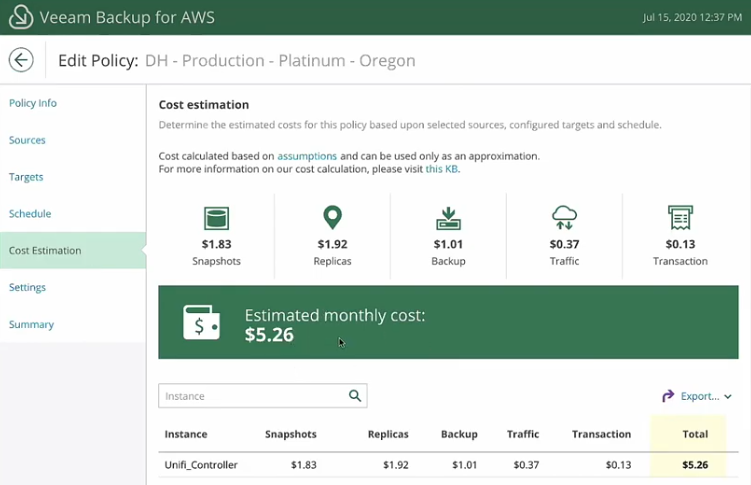Screen dimensions: 751x485
Task: Click the $0.13 value in Unifi_Controller row
Action: click(x=618, y=465)
